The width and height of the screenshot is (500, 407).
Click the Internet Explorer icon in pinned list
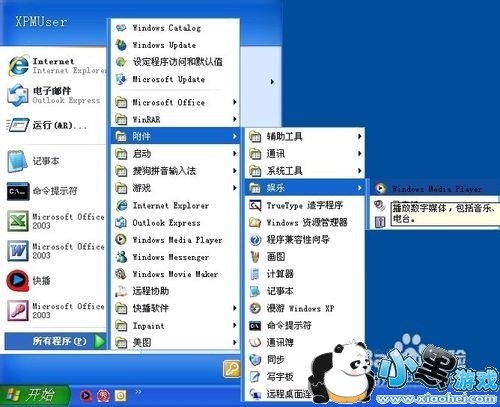(x=18, y=65)
